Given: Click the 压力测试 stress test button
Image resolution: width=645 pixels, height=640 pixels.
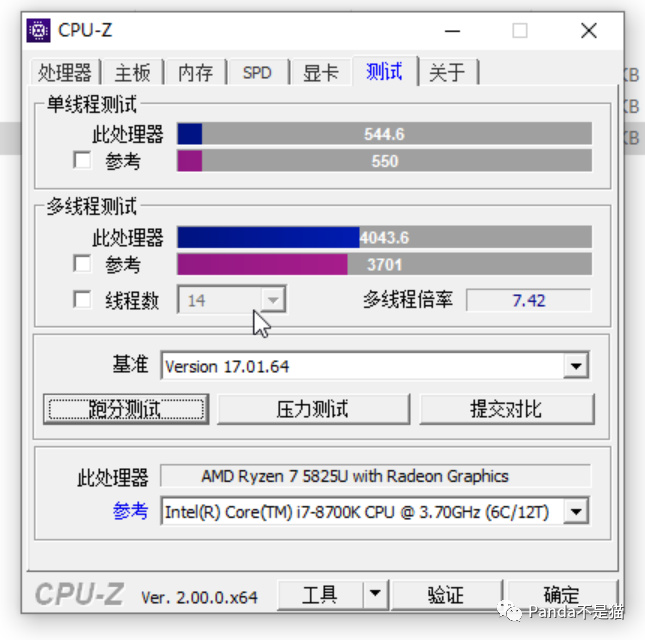Looking at the screenshot, I should (313, 409).
